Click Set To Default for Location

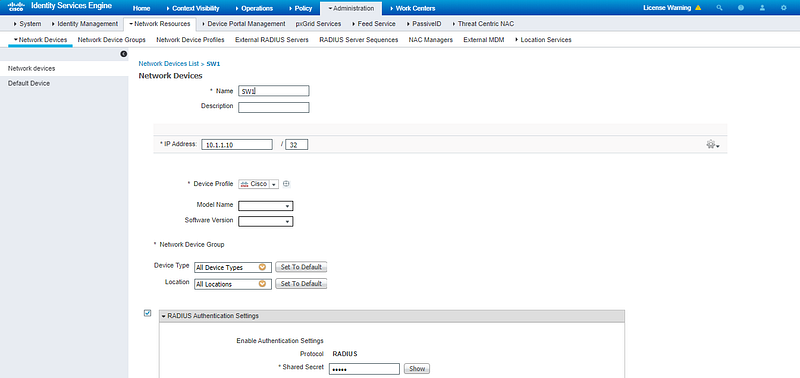click(x=301, y=284)
